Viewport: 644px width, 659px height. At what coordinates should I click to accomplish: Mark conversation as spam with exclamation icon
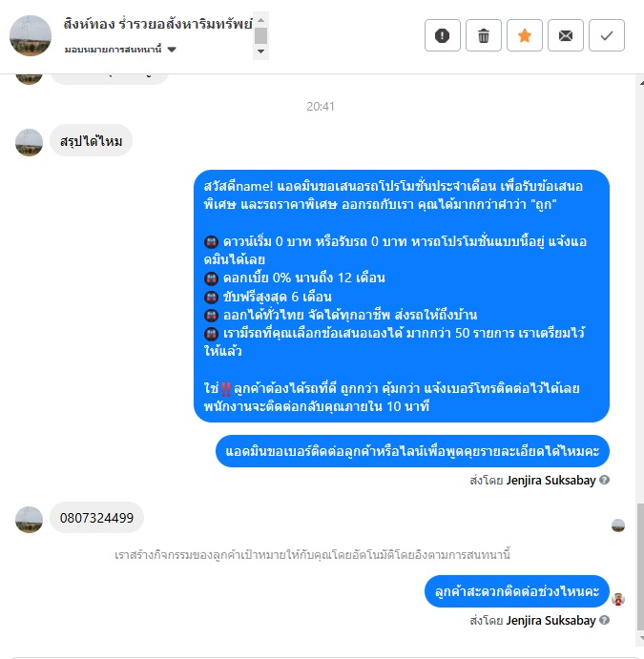(443, 35)
